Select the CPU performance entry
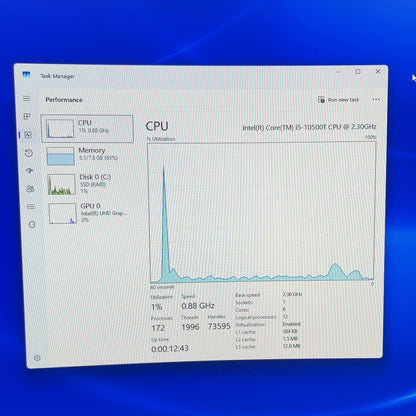 pos(87,129)
